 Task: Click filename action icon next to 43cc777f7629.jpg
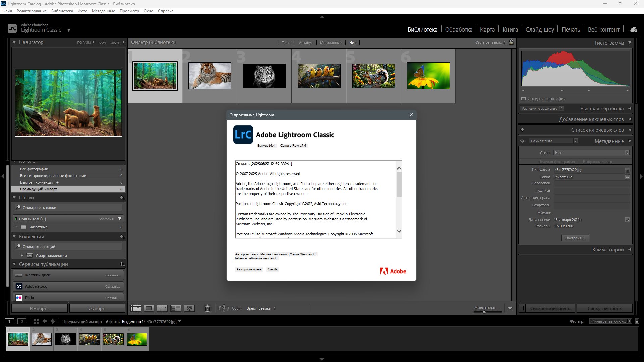pos(627,170)
